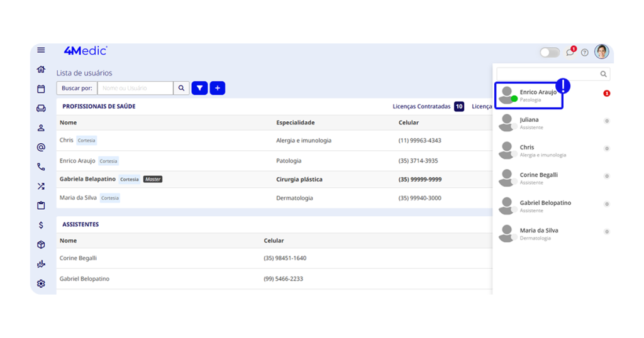Open Corine Begalli in assistants list
The width and height of the screenshot is (644, 338).
pyautogui.click(x=78, y=258)
